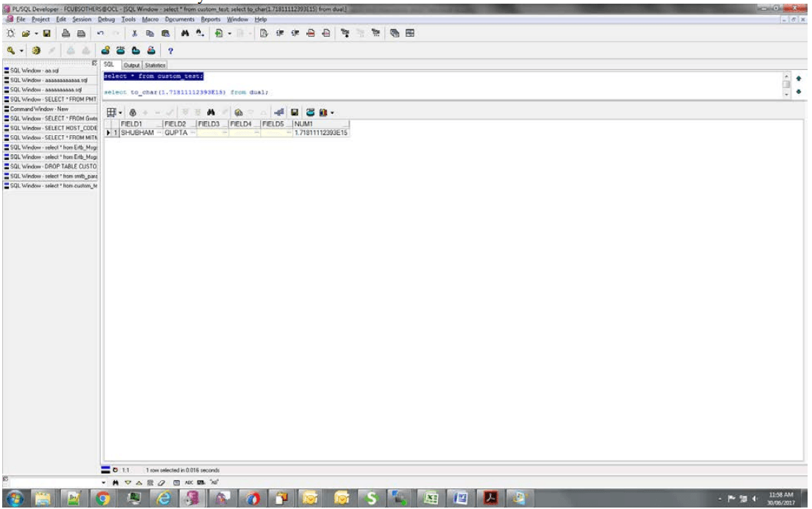
Task: Click the FIELD1 column header
Action: [141, 124]
